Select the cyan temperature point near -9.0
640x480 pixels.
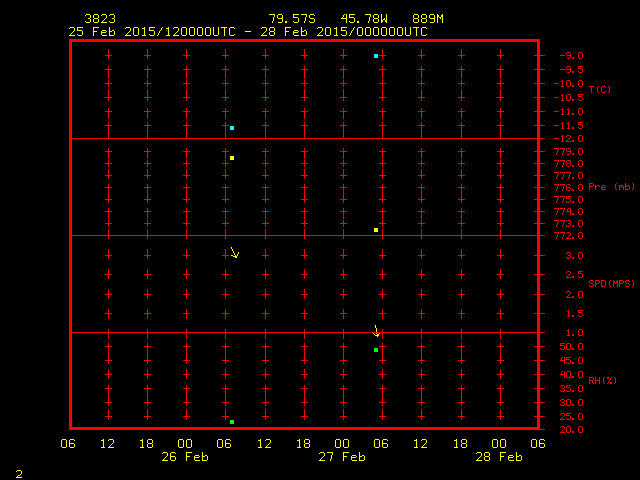pyautogui.click(x=376, y=56)
